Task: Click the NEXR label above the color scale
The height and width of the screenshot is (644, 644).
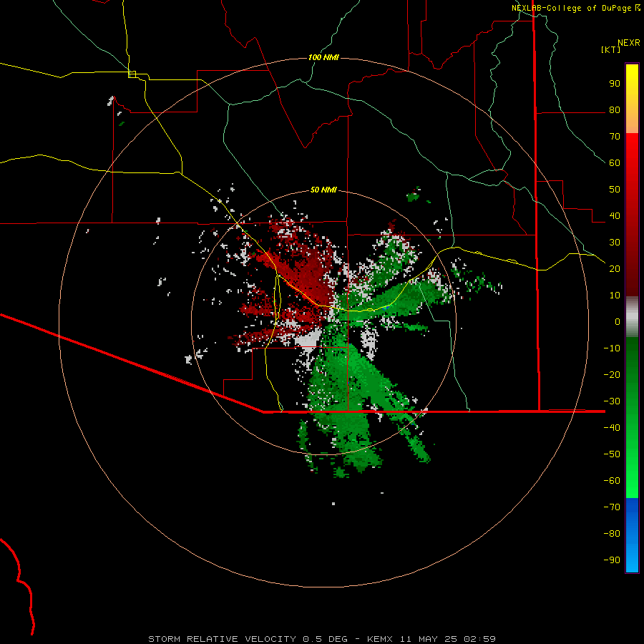Action: pyautogui.click(x=629, y=43)
